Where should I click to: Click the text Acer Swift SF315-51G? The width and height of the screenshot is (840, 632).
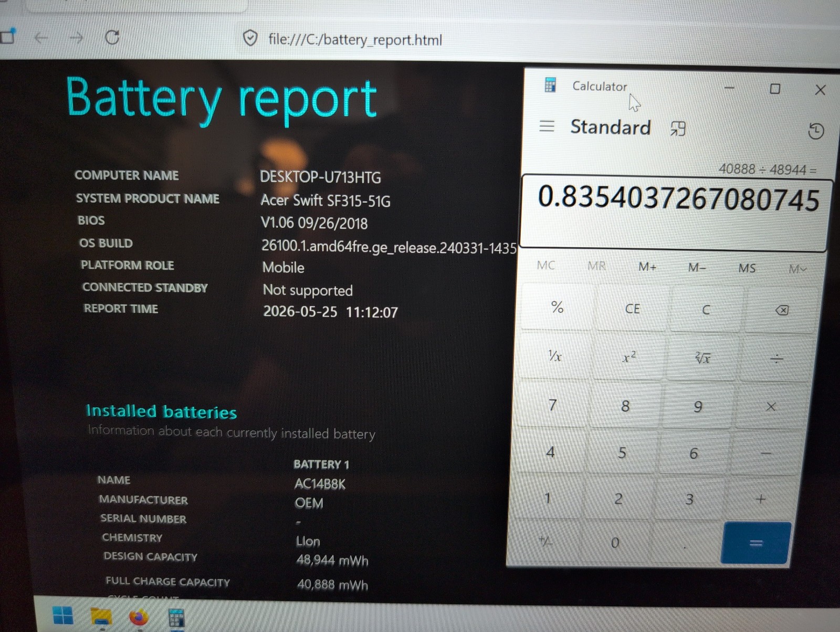[x=325, y=200]
